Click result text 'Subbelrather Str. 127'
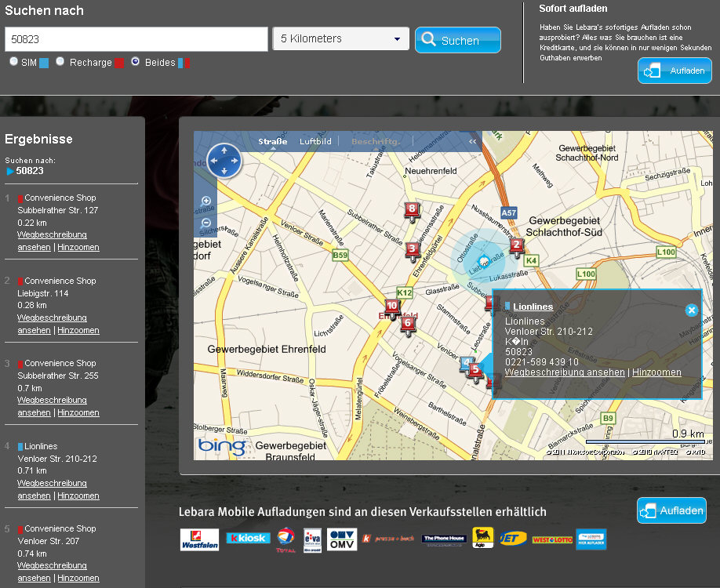 tap(58, 210)
